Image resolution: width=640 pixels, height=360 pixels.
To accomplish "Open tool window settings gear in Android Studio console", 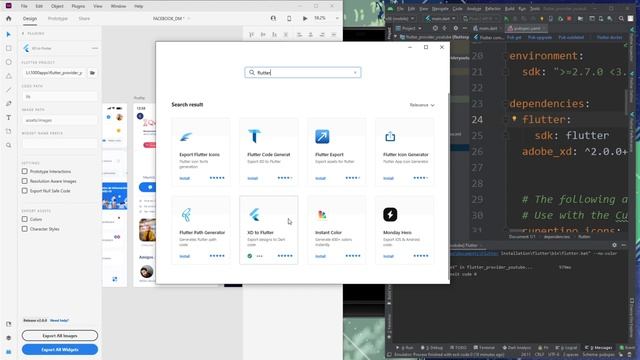I will [614, 245].
